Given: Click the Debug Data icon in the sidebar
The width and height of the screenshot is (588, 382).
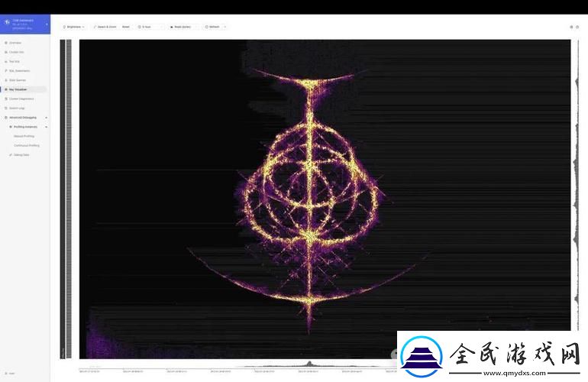Looking at the screenshot, I should click(11, 154).
